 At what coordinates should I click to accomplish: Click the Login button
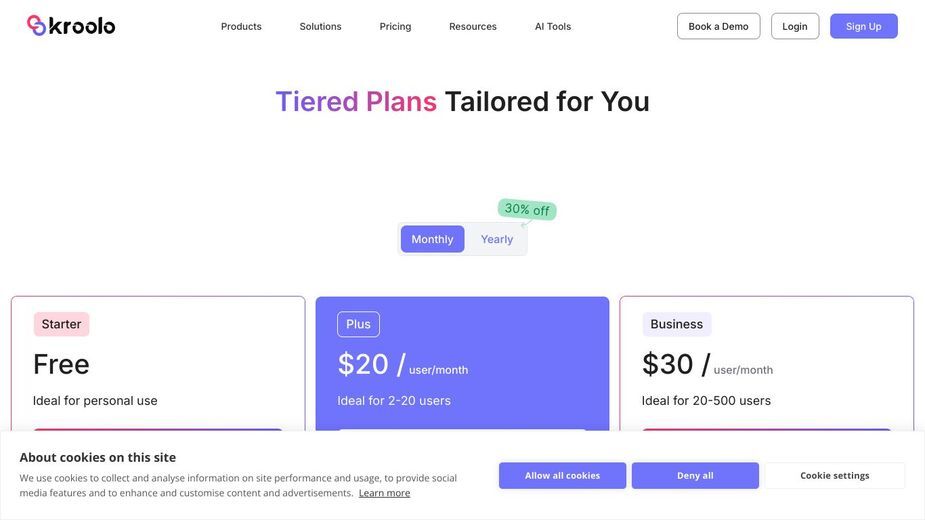(795, 26)
